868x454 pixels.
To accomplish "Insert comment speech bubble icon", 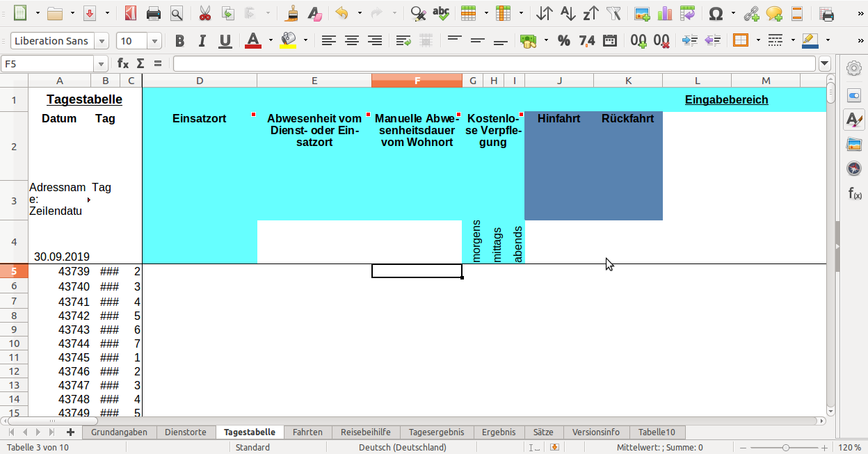I will (774, 13).
